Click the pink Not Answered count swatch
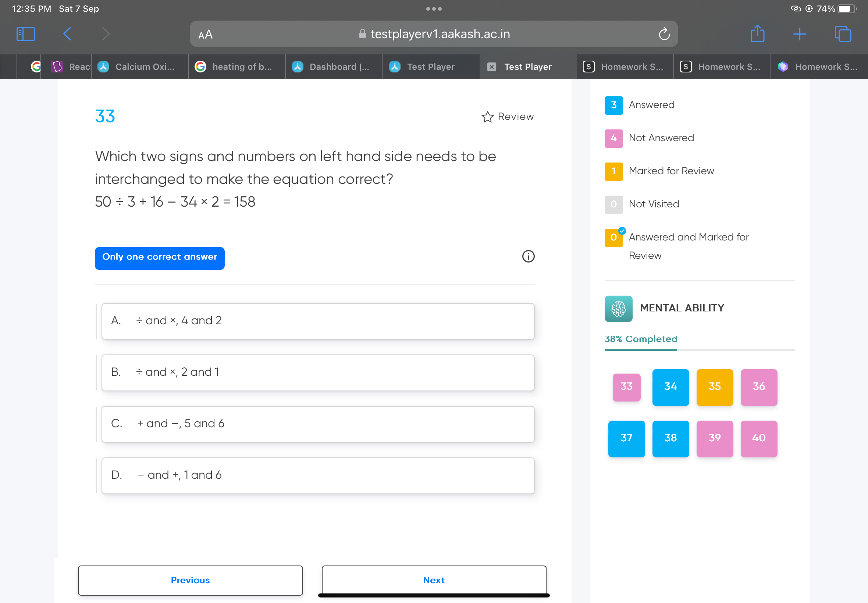Viewport: 868px width, 603px height. pyautogui.click(x=614, y=138)
